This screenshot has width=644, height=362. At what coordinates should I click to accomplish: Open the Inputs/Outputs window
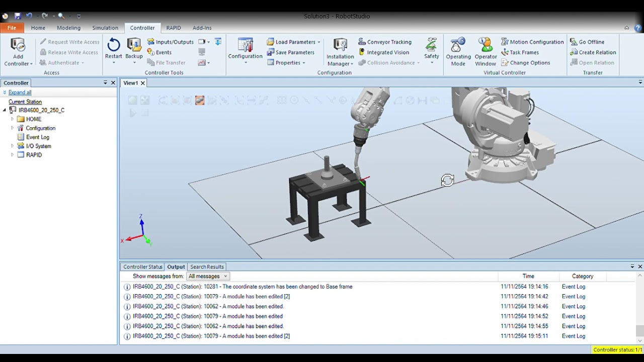[171, 42]
